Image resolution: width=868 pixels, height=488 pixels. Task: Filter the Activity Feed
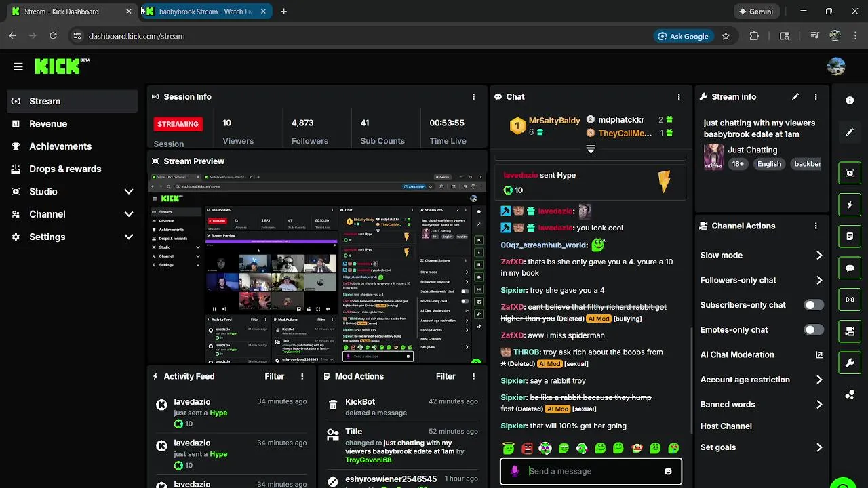tap(275, 376)
